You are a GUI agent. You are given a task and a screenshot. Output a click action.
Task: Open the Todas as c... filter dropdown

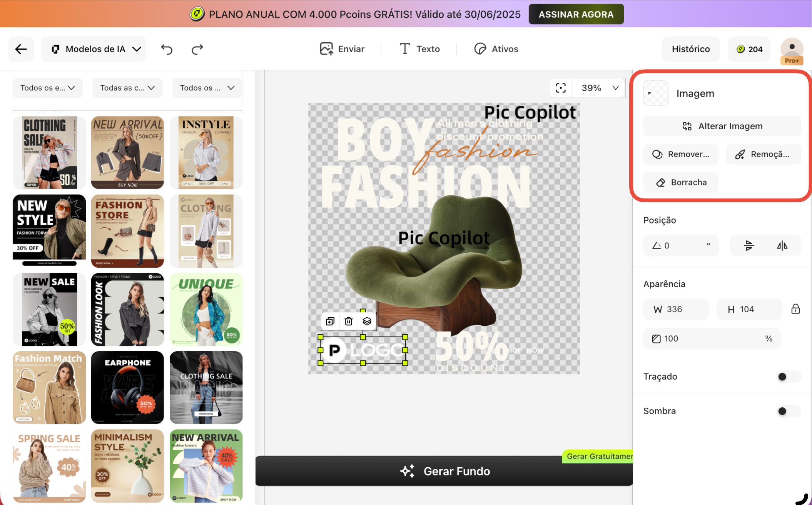coord(127,88)
